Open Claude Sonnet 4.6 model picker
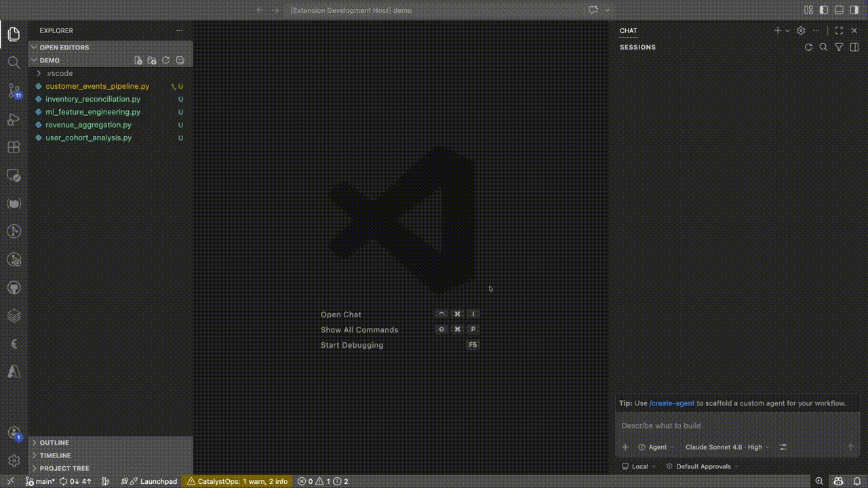Viewport: 868px width, 488px height. pyautogui.click(x=728, y=447)
